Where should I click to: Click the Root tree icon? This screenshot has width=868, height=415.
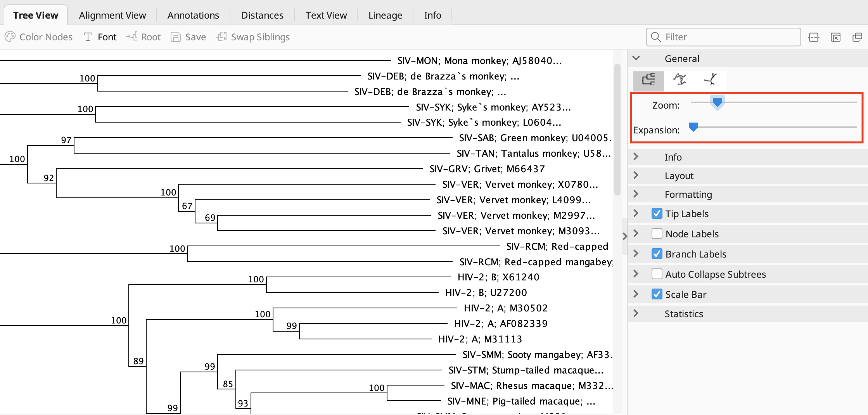(132, 37)
